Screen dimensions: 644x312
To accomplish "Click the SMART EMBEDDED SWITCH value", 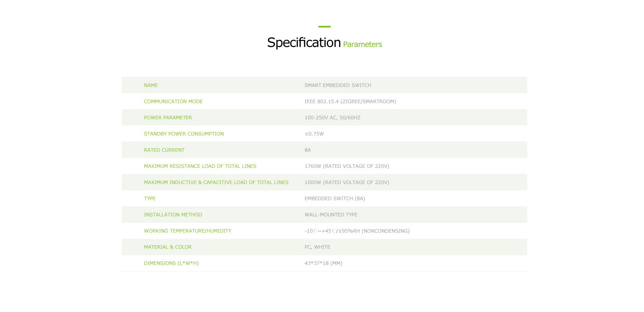I will point(338,85).
